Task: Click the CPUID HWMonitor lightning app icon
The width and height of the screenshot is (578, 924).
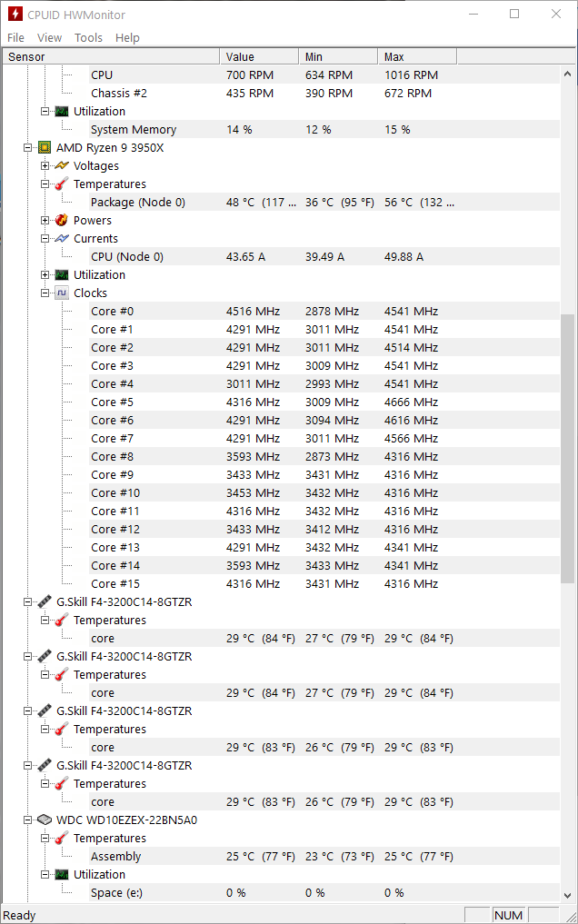Action: coord(15,15)
